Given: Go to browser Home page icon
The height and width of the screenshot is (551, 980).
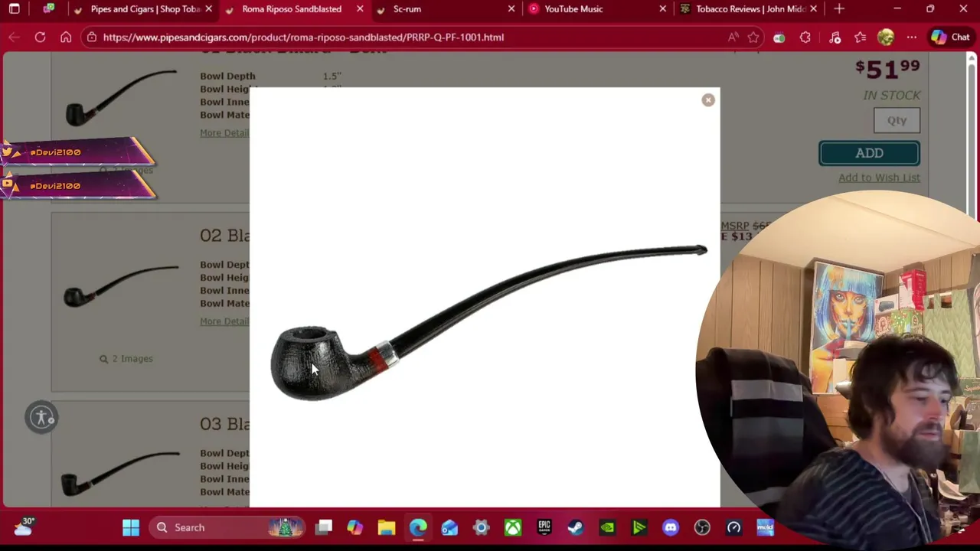Looking at the screenshot, I should pyautogui.click(x=66, y=37).
